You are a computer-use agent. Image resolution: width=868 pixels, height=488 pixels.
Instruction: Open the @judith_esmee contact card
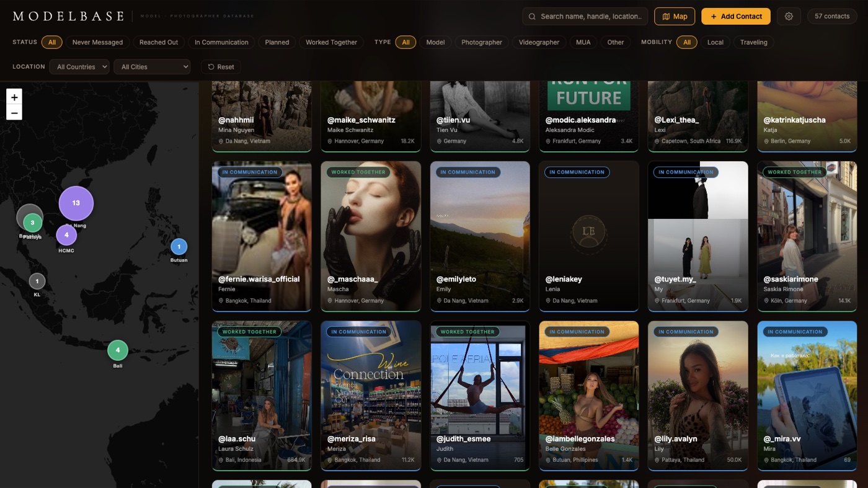[x=480, y=396]
